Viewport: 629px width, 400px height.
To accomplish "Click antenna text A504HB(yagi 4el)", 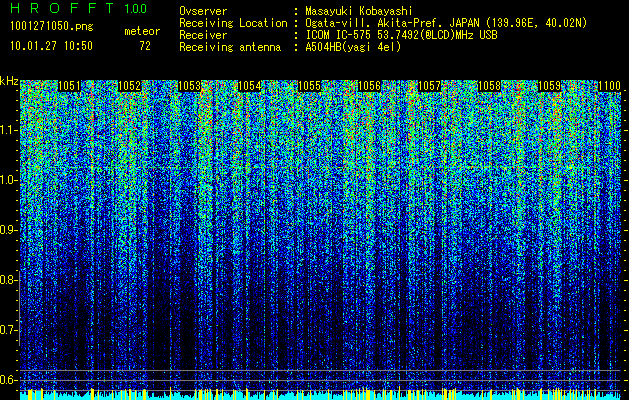I will click(x=353, y=47).
